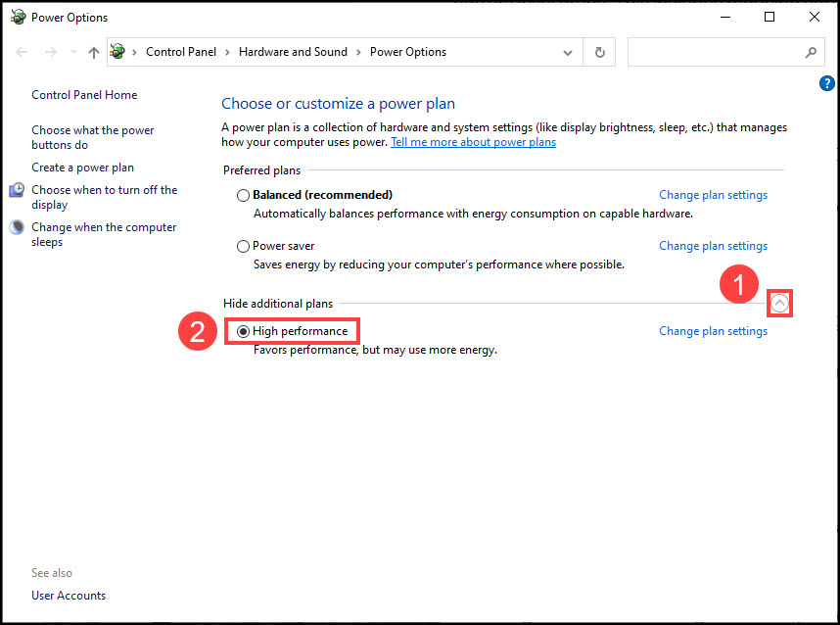
Task: Navigate to Control Panel breadcrumb
Action: (x=180, y=52)
